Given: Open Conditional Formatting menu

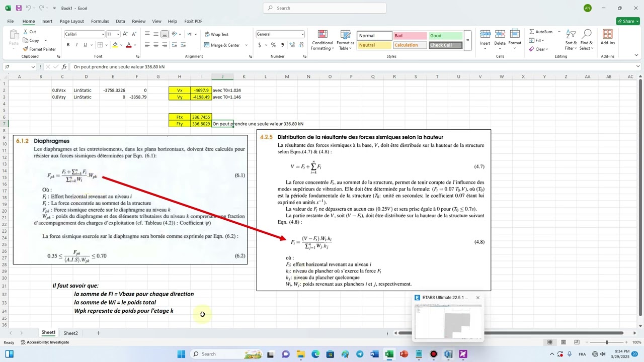Looking at the screenshot, I should point(323,40).
